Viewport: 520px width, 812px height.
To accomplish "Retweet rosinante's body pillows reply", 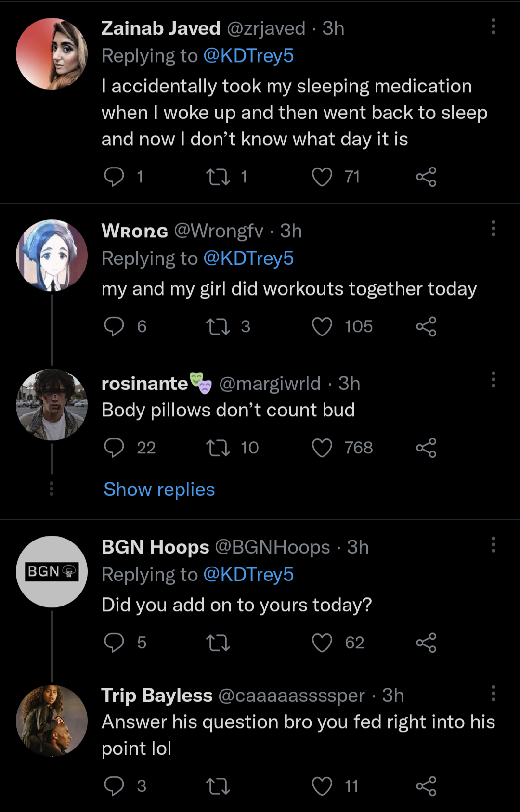I will click(218, 448).
